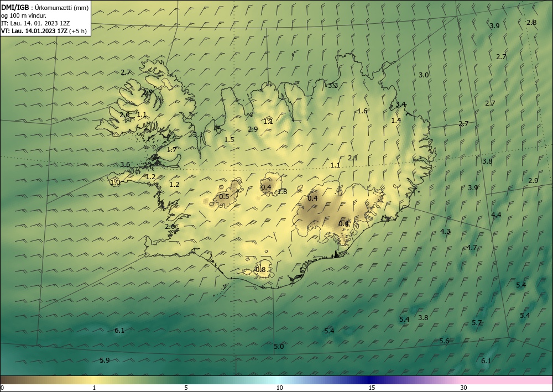553x392 pixels.
Task: Click the 1.8 value on the map
Action: tap(282, 192)
